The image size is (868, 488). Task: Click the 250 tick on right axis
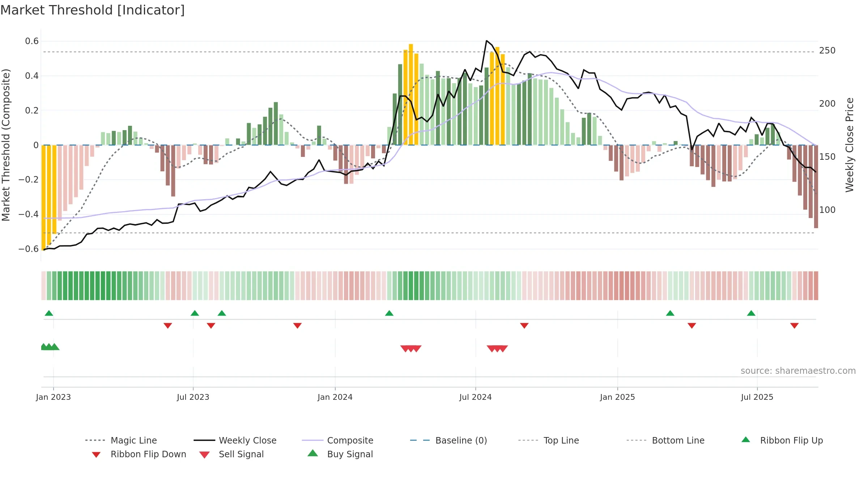pyautogui.click(x=827, y=50)
